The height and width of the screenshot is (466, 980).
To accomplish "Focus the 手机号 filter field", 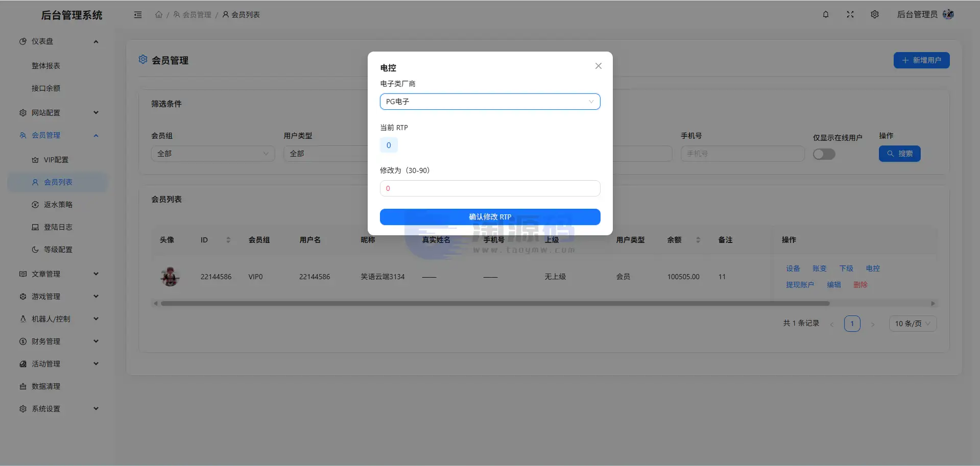I will pos(743,154).
